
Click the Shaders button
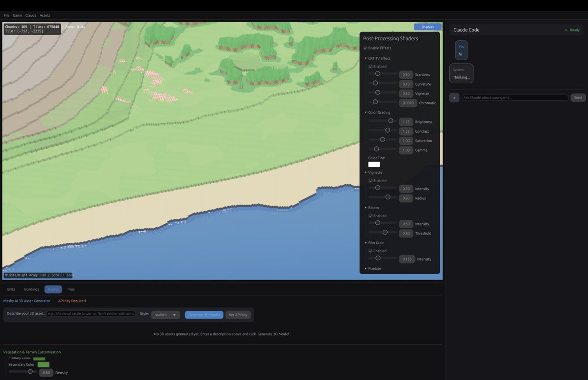tap(428, 27)
